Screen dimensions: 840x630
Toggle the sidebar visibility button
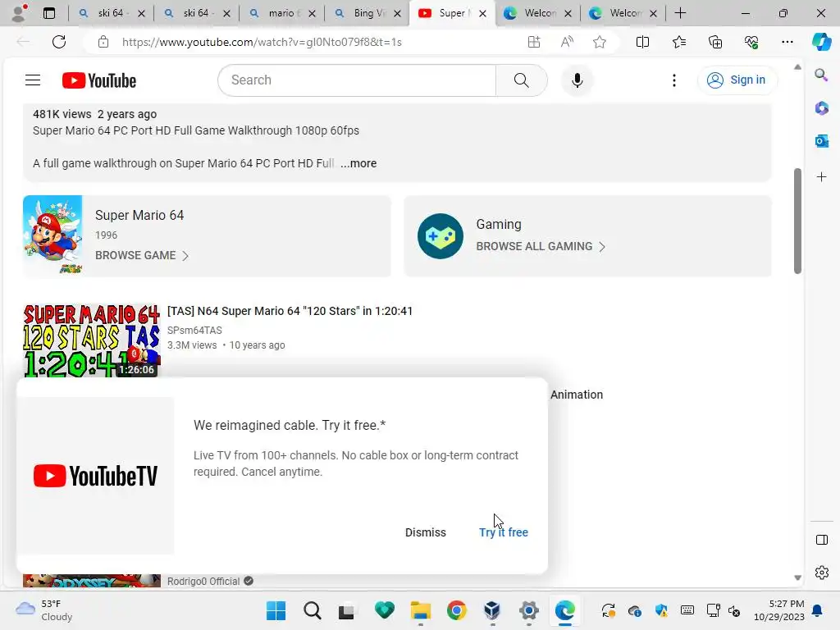pos(821,540)
